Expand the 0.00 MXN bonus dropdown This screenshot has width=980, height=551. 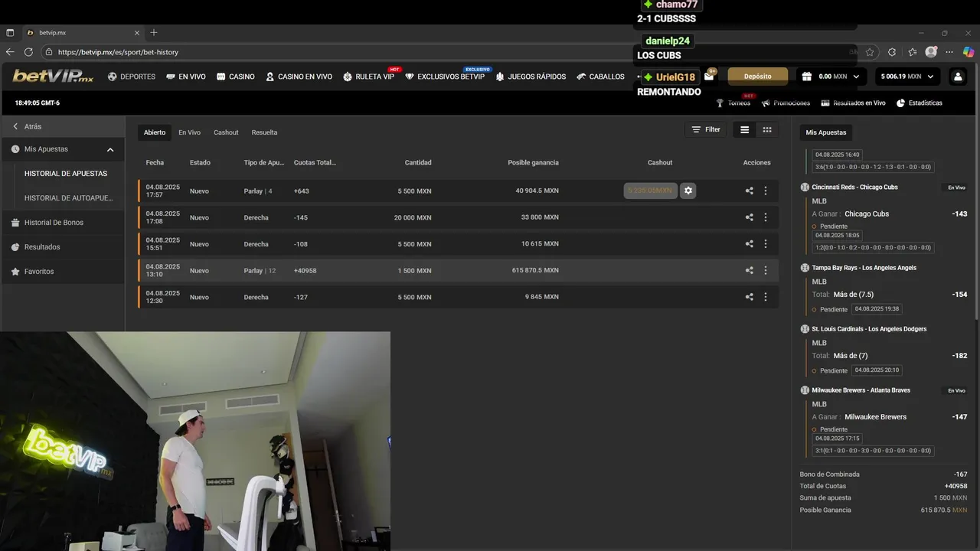pyautogui.click(x=832, y=76)
